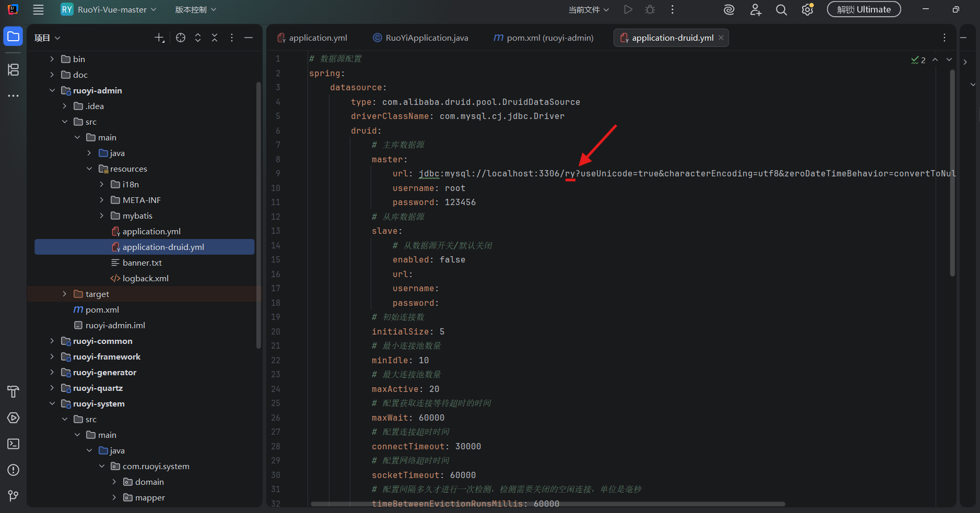Expand the ruoyi-common module

click(x=52, y=341)
